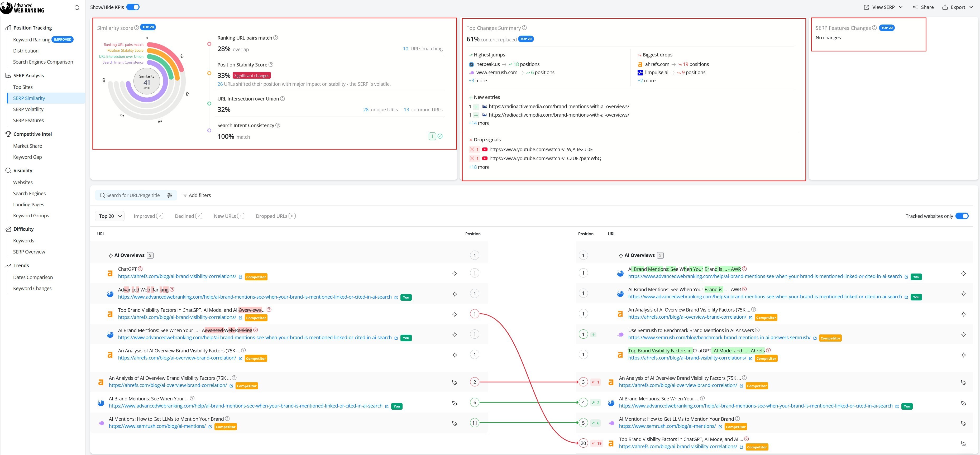Click help icon beside left ChatGPT title
Viewport: 980px width, 455px height.
click(140, 269)
